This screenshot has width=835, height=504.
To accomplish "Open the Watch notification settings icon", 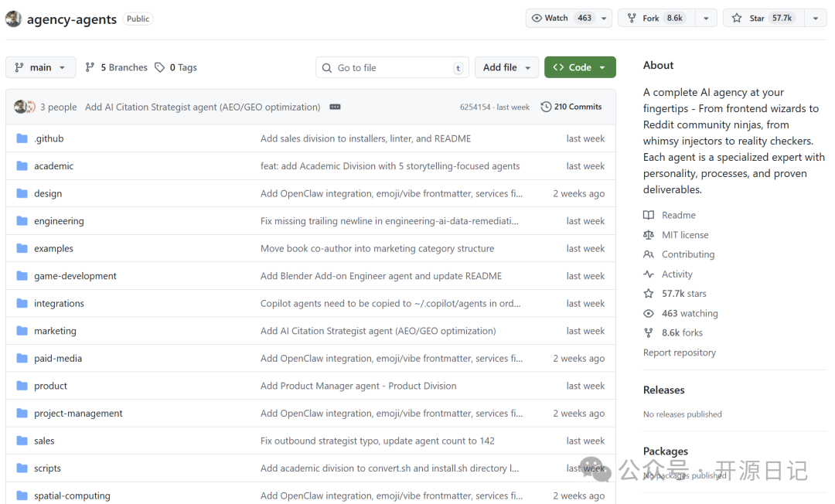I will click(x=537, y=17).
